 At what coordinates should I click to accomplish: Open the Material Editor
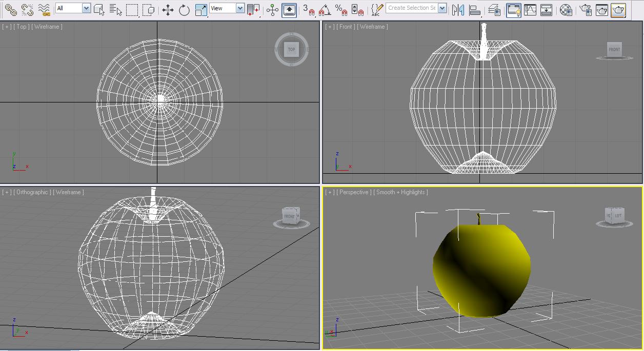point(566,10)
